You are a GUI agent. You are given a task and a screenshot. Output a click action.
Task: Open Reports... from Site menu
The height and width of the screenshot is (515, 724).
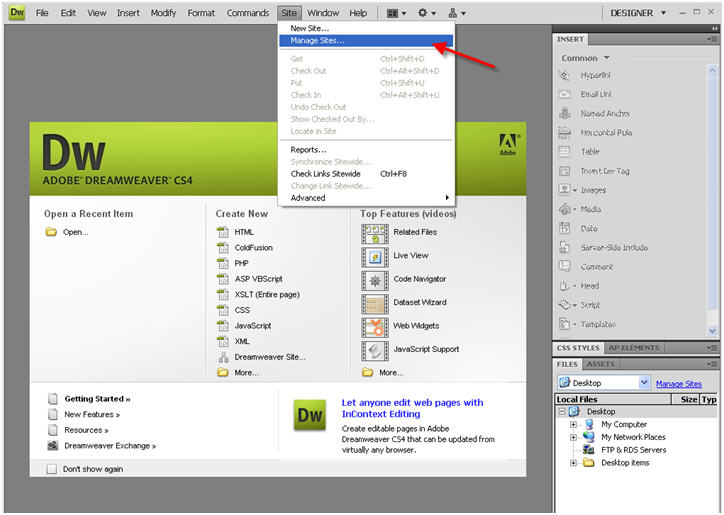coord(366,150)
